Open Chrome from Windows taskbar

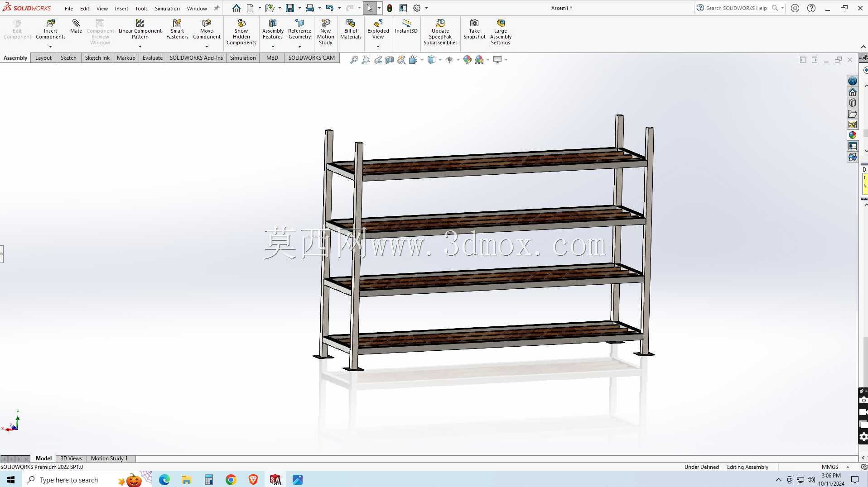pyautogui.click(x=231, y=480)
